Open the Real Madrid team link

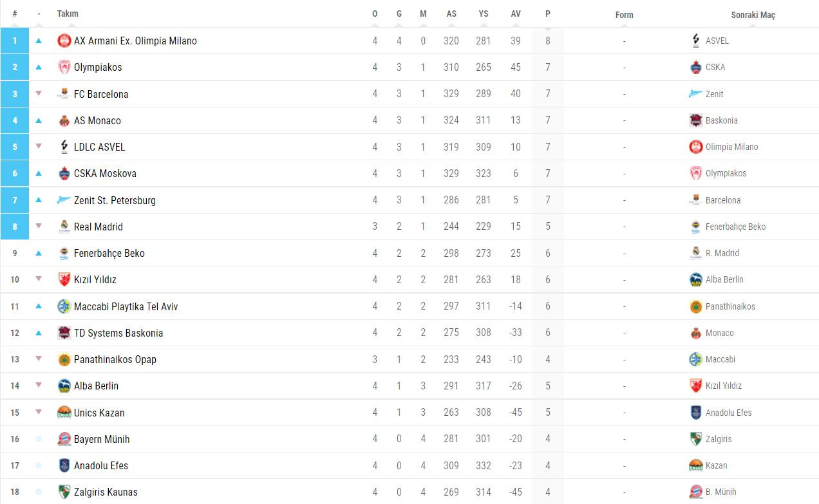tap(98, 227)
